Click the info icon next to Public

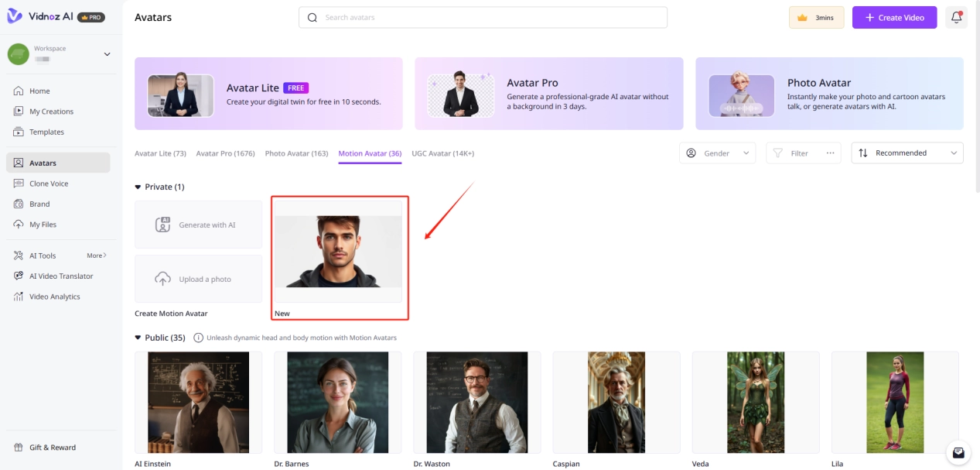[198, 338]
